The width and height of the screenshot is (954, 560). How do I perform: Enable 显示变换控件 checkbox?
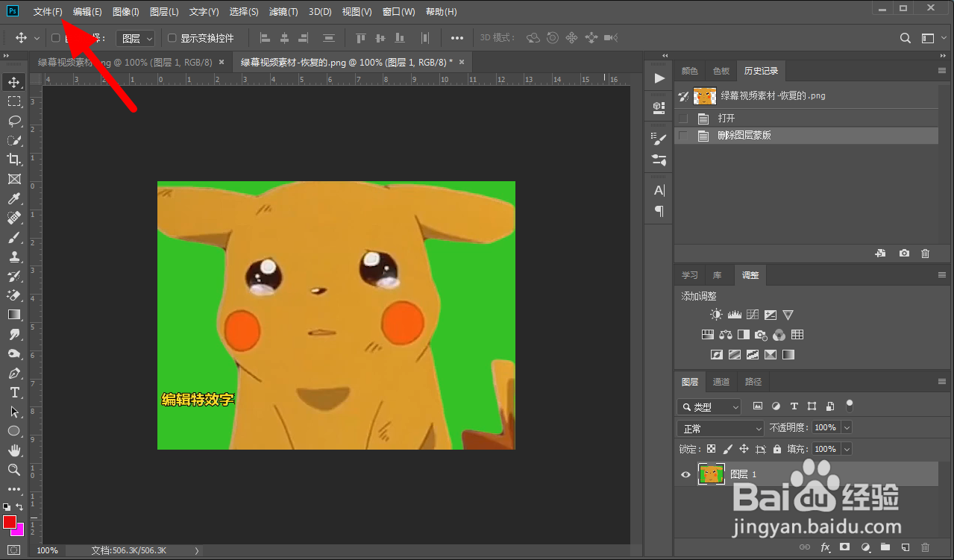click(x=172, y=38)
